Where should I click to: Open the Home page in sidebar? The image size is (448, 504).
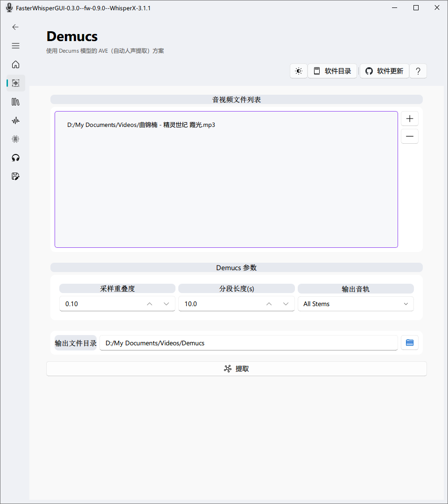point(15,64)
